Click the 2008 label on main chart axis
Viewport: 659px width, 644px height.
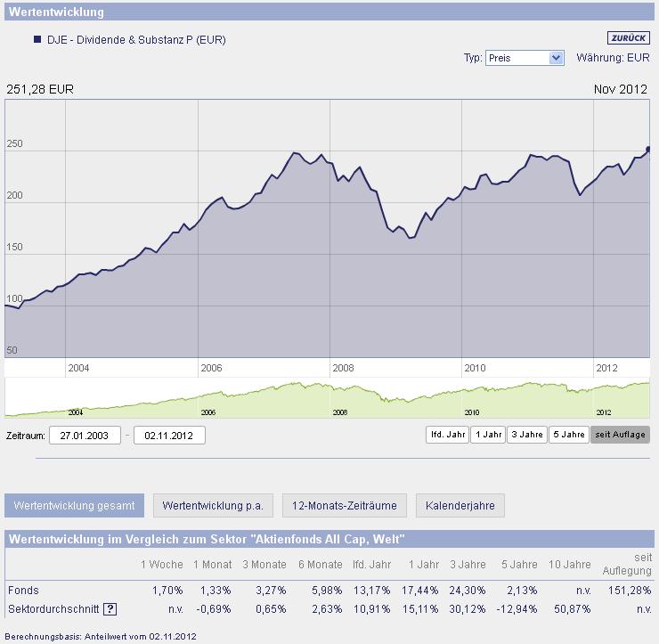point(343,368)
